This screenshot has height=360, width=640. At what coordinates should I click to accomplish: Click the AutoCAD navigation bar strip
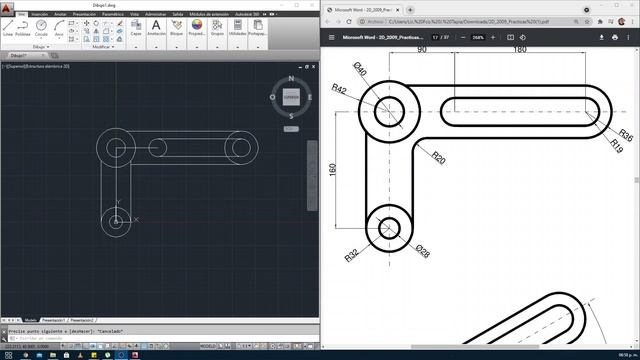[x=312, y=176]
